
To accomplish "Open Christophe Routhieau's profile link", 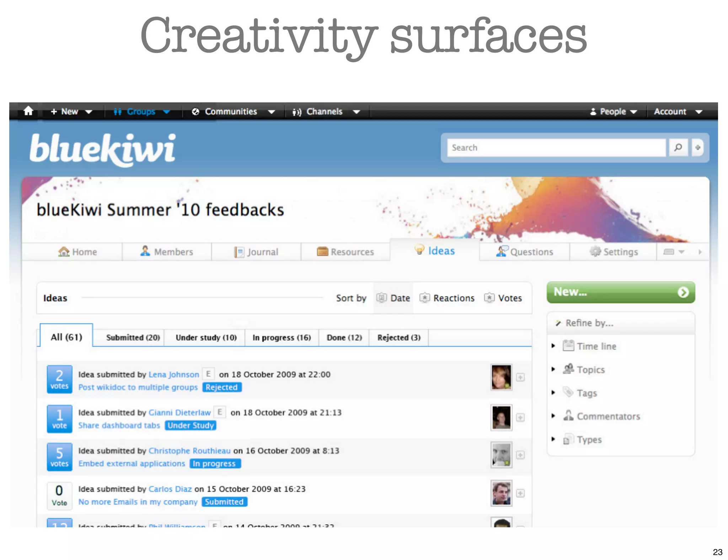I will pyautogui.click(x=189, y=451).
